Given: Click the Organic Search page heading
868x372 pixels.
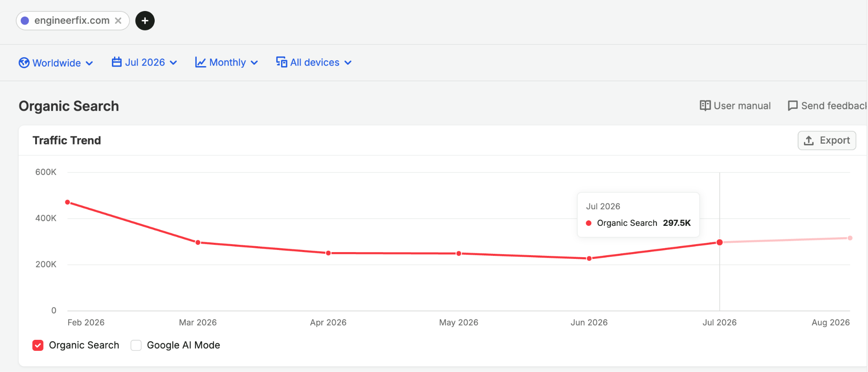Looking at the screenshot, I should (x=69, y=106).
